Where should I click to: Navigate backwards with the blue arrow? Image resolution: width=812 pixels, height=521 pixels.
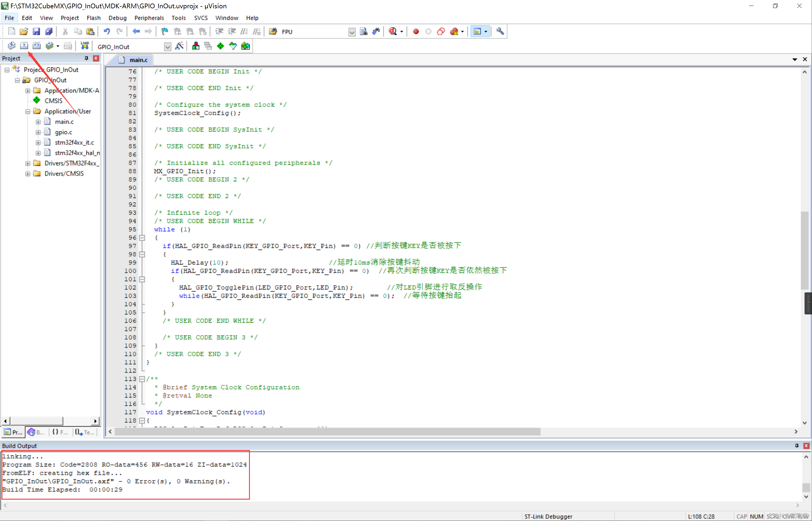click(136, 31)
